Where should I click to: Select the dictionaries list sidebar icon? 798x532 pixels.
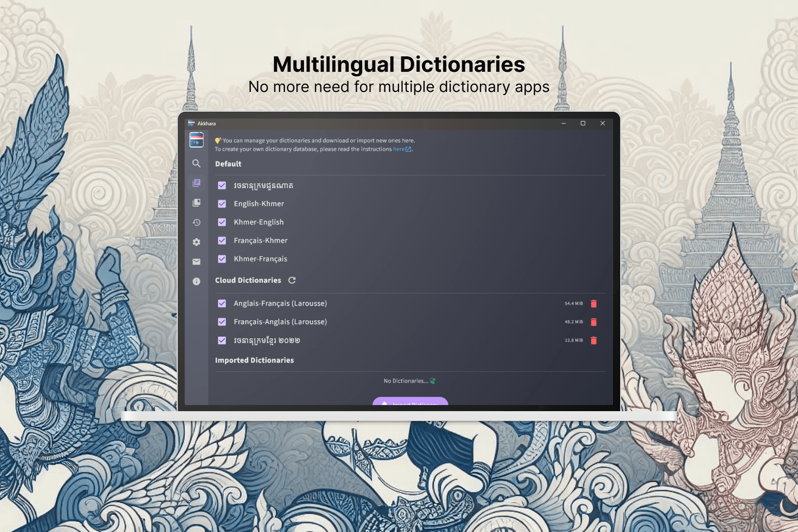click(x=196, y=183)
